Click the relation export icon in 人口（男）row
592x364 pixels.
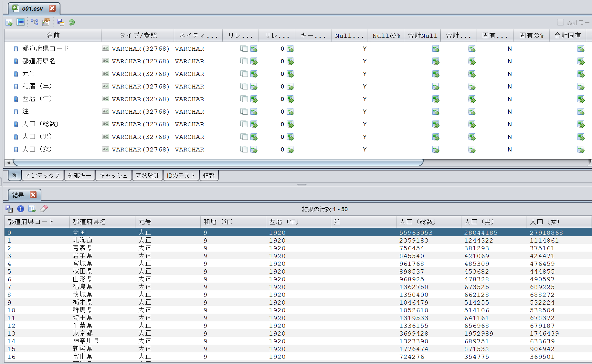click(254, 137)
